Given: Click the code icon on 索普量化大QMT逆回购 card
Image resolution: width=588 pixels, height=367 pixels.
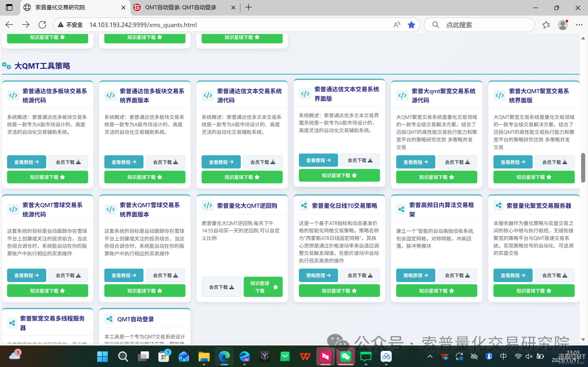Looking at the screenshot, I should [x=208, y=205].
